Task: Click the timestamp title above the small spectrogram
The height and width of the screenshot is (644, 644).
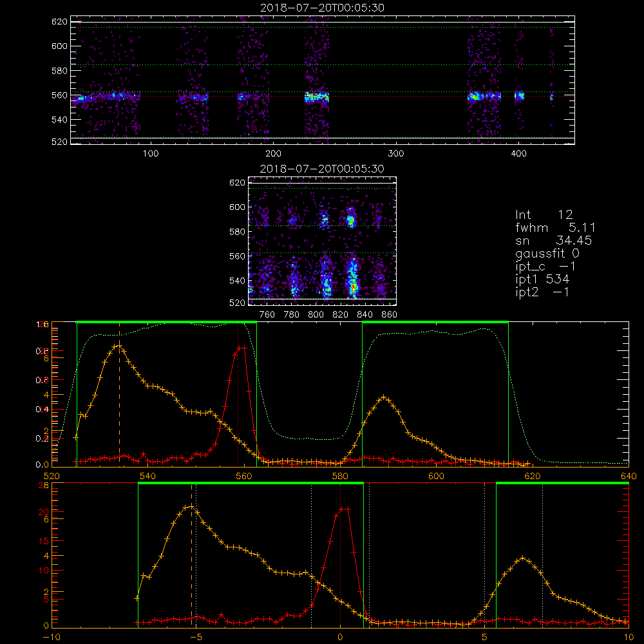Action: pyautogui.click(x=323, y=169)
